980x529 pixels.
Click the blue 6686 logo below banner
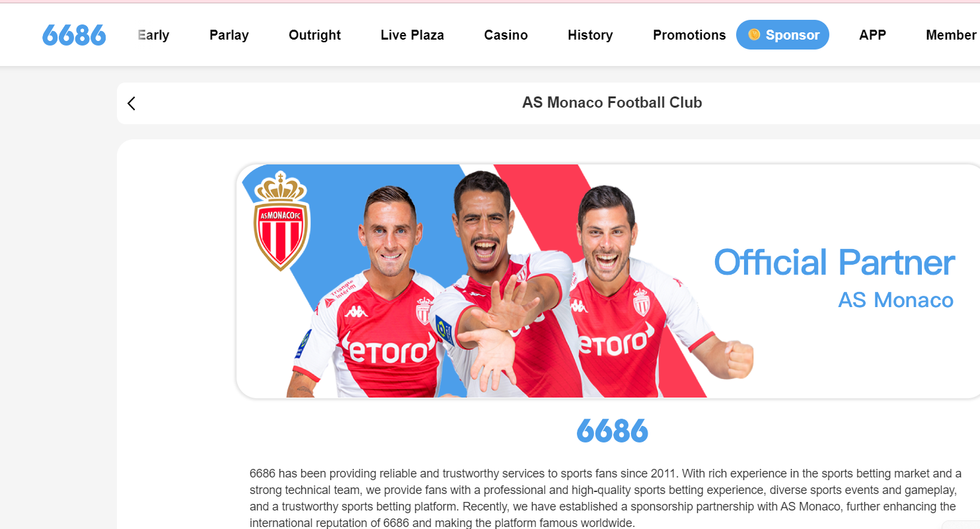tap(612, 431)
